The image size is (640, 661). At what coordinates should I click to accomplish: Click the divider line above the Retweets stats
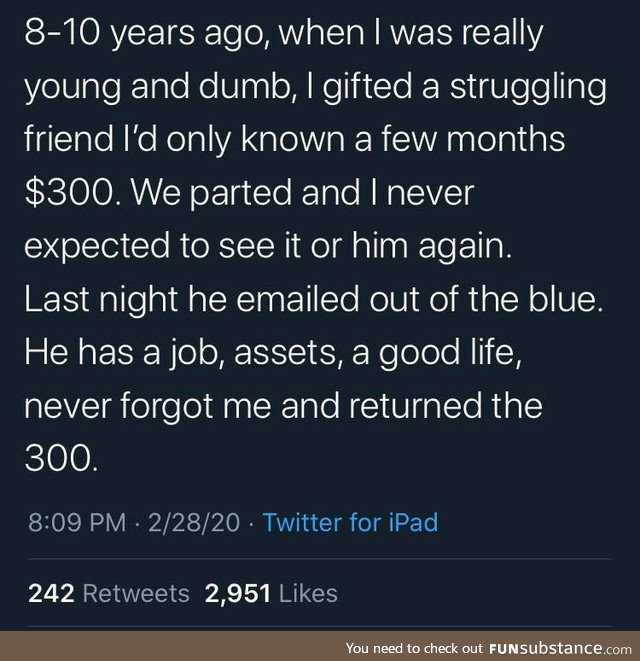[320, 559]
